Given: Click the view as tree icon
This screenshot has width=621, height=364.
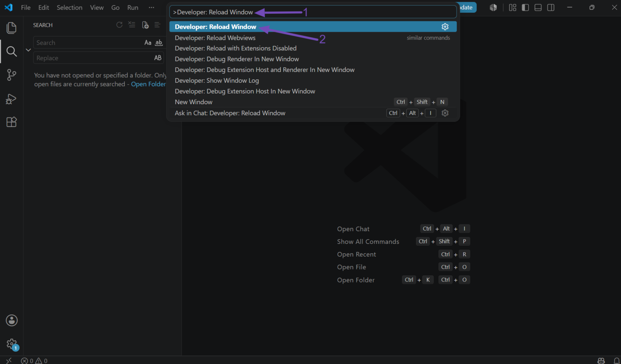Looking at the screenshot, I should 157,25.
